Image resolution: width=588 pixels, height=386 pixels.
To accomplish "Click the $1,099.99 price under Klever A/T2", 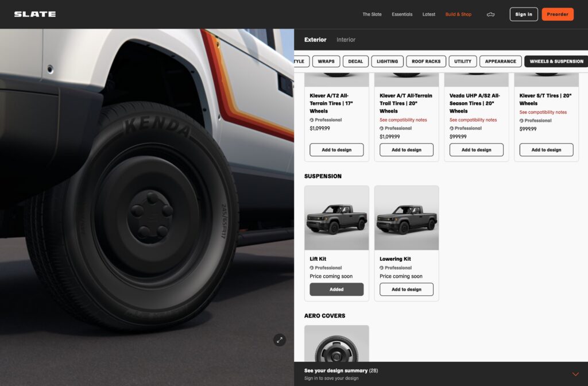I will click(x=319, y=128).
